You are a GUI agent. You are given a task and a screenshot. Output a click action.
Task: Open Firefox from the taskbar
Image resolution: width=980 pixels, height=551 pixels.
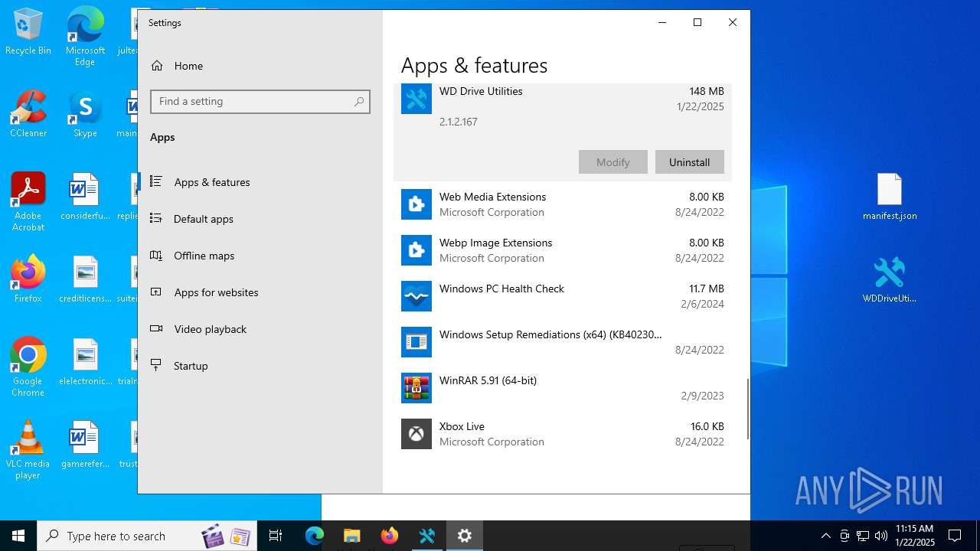click(x=390, y=536)
